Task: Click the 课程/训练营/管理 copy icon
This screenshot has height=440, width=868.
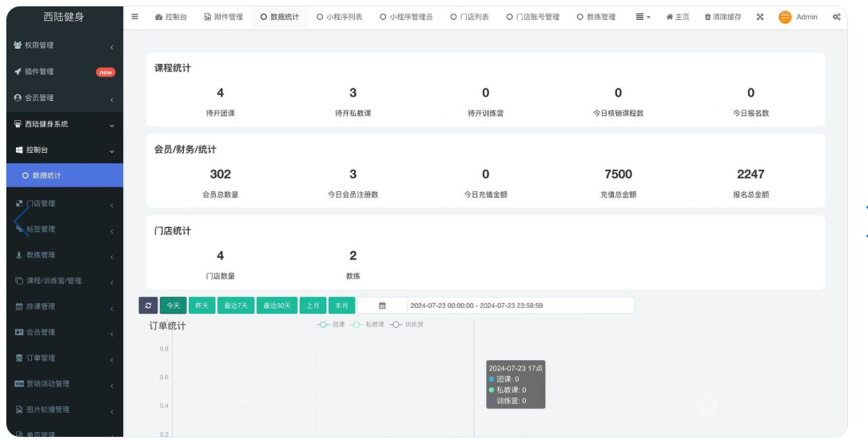Action: (x=19, y=281)
